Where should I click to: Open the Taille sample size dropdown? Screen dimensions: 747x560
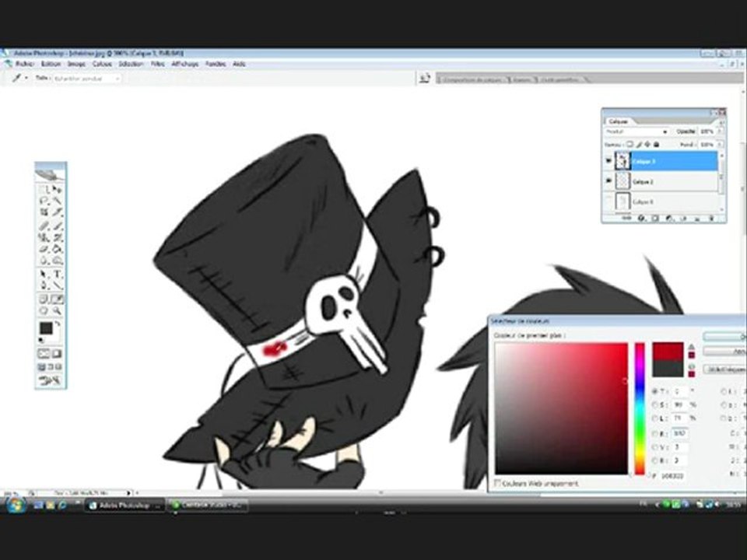tap(86, 78)
